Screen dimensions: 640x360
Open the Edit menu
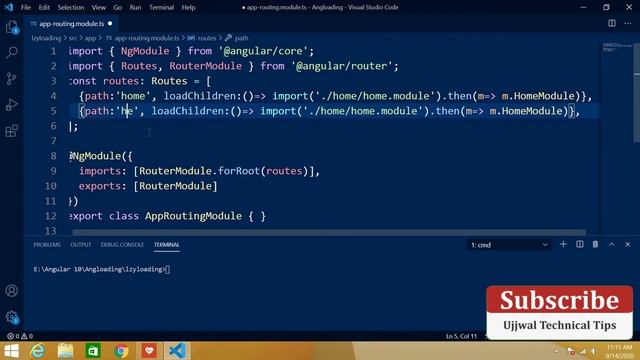pyautogui.click(x=44, y=7)
